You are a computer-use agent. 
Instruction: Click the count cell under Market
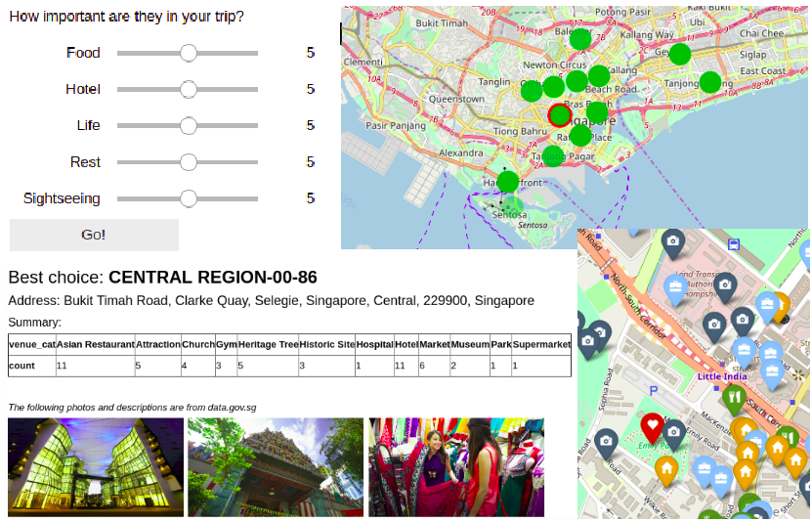tap(434, 366)
